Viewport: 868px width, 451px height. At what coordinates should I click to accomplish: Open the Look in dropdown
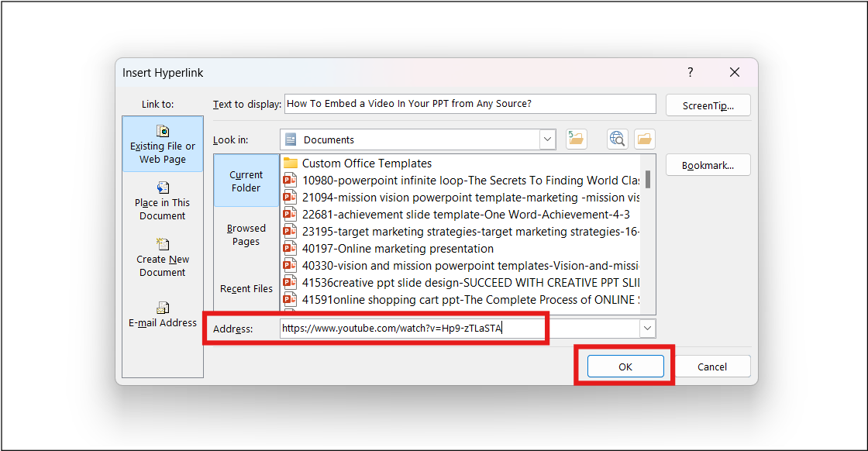coord(548,139)
